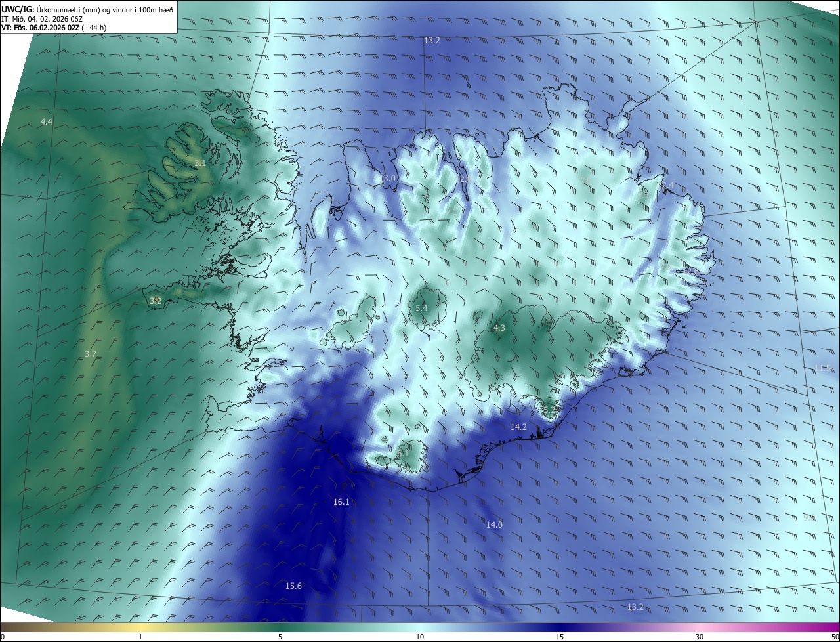Screen dimensions: 840x642
Task: Select the "VT: Fös. 06.02.2026 02Z (+44 h)" line
Action: [54, 28]
